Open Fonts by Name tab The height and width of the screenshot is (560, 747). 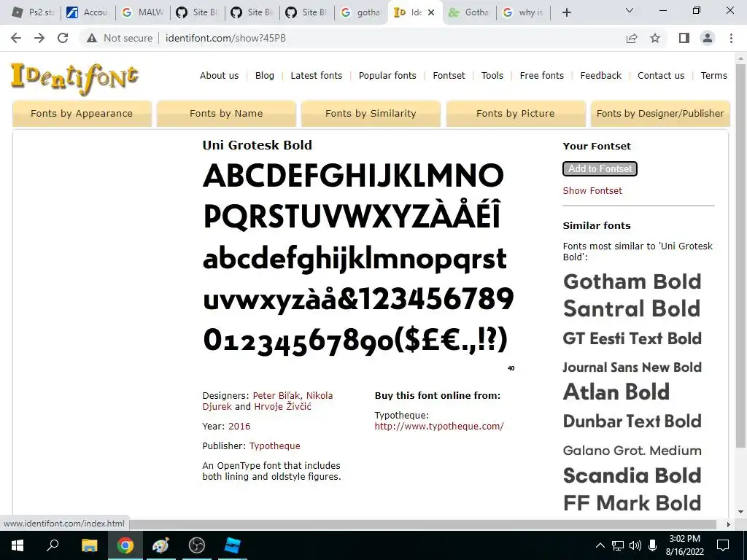coord(226,113)
